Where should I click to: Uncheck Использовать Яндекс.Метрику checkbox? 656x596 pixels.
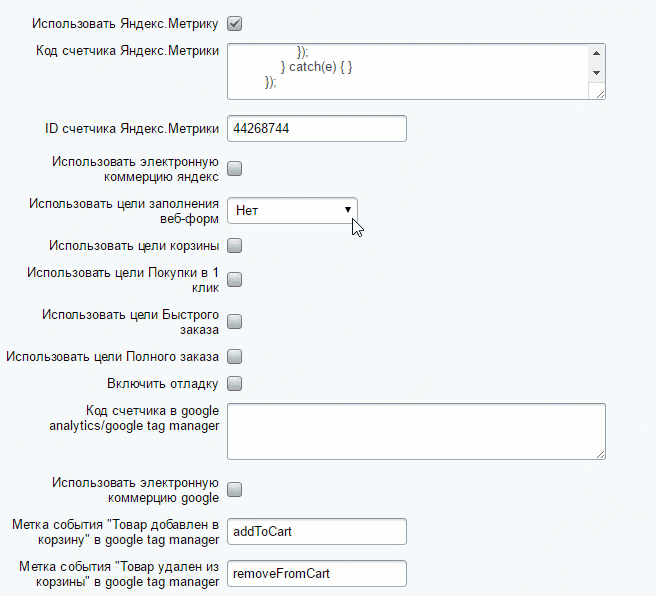pos(235,23)
